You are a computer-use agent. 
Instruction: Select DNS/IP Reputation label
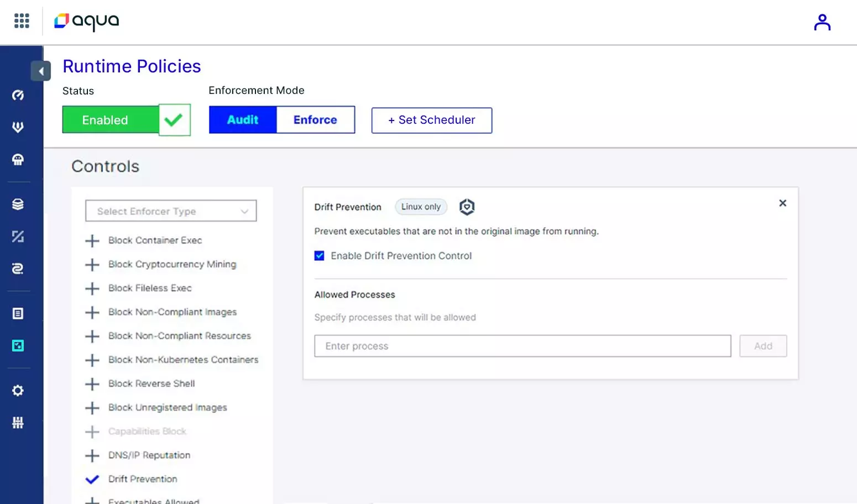tap(149, 455)
